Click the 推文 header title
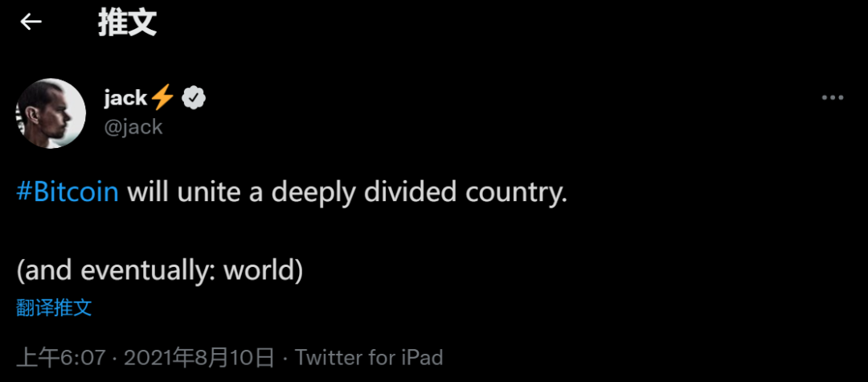The height and width of the screenshot is (382, 868). [127, 23]
